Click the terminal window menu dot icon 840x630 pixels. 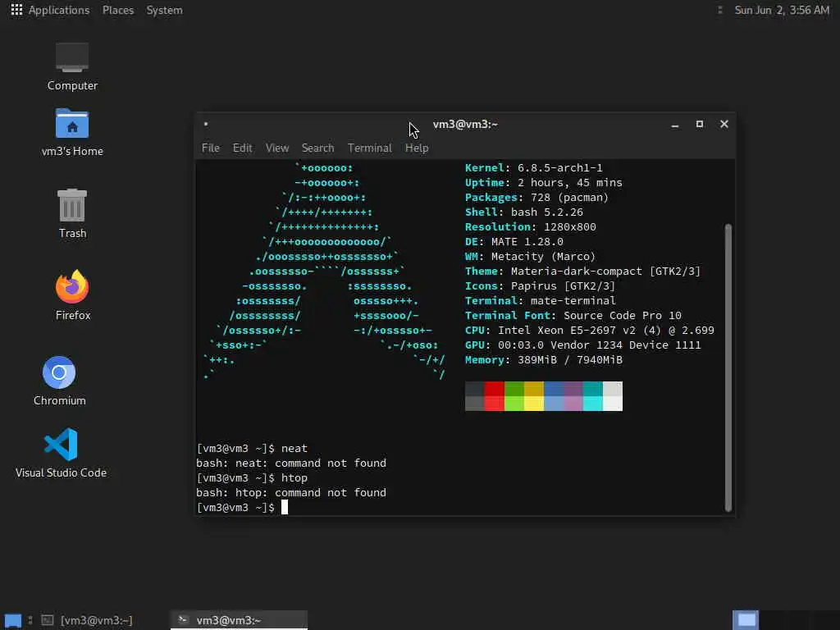tap(206, 124)
